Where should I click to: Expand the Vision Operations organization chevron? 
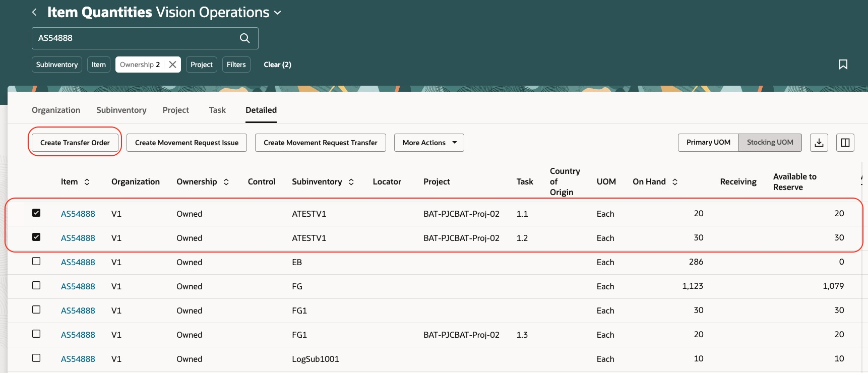[x=278, y=13]
